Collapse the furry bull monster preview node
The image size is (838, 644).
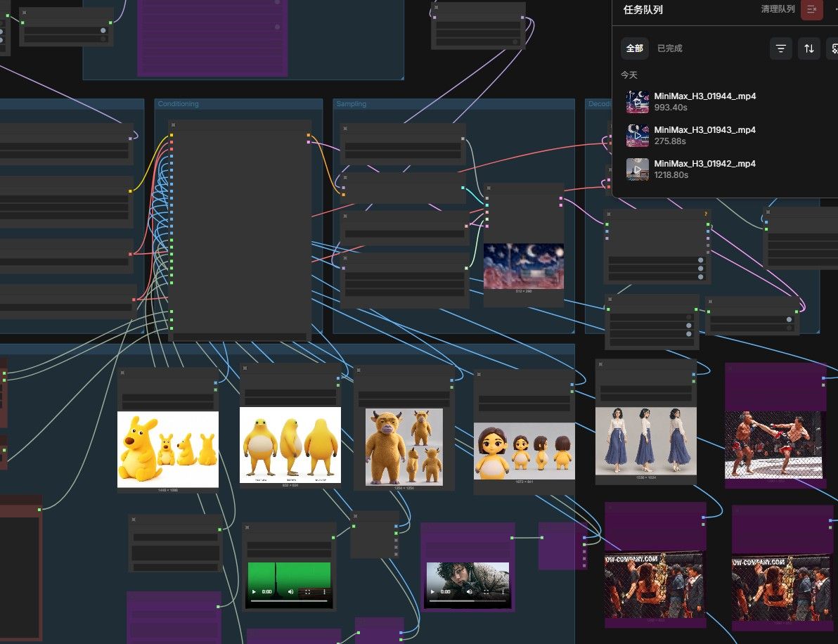point(359,370)
